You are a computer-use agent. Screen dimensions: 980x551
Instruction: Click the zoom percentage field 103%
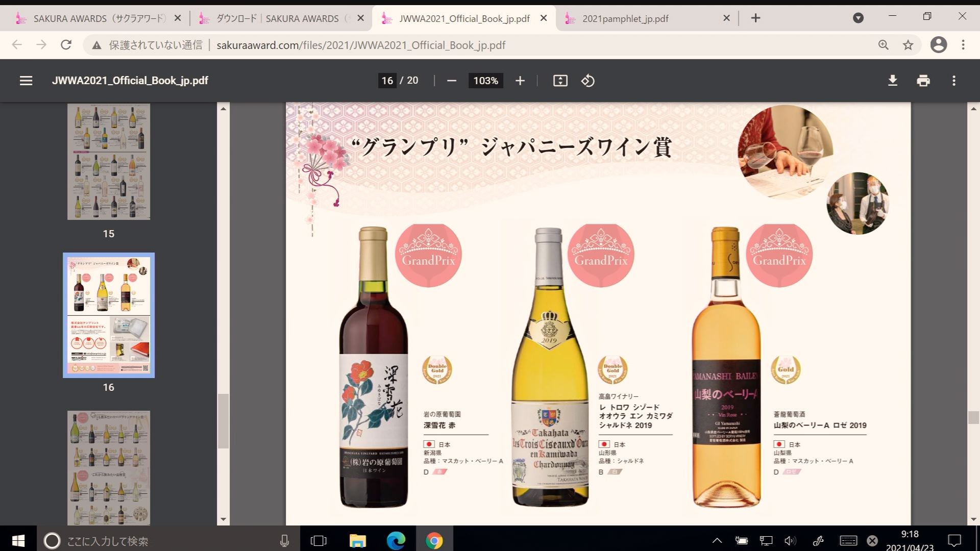click(485, 81)
